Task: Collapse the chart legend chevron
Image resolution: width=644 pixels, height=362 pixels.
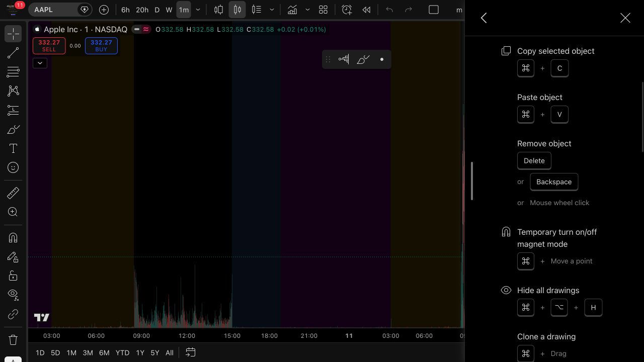Action: [40, 63]
